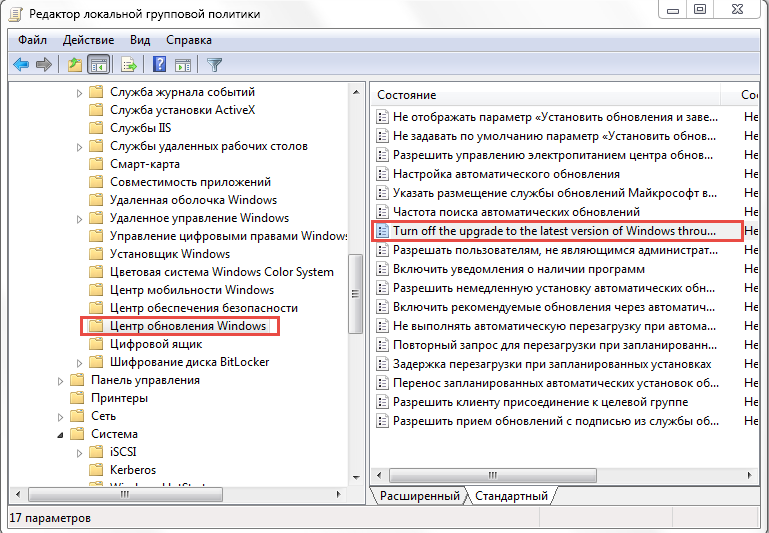Open the Файл menu

[x=32, y=40]
